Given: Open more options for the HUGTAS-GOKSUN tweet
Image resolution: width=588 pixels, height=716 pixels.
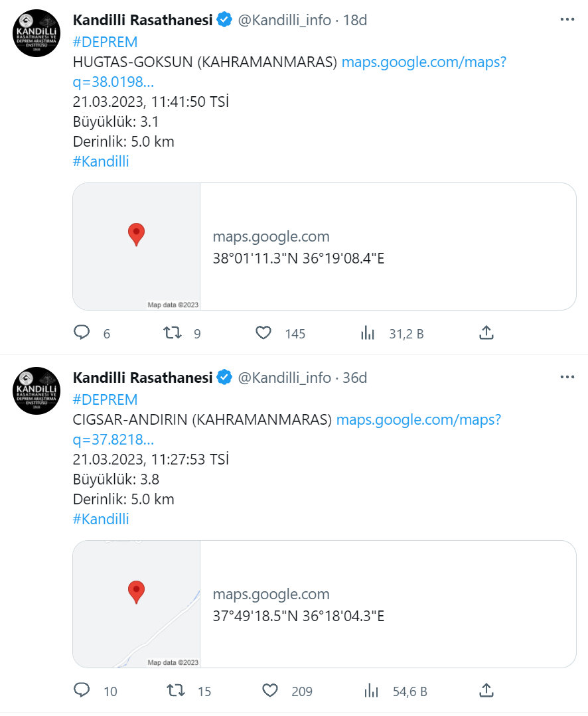Looking at the screenshot, I should point(567,20).
